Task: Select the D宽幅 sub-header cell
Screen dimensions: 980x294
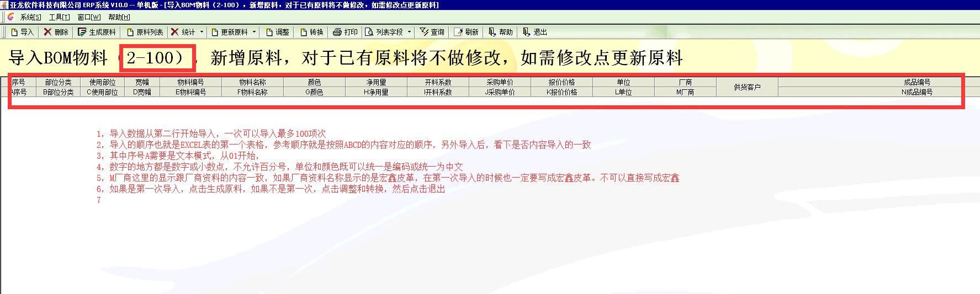Action: (x=142, y=92)
